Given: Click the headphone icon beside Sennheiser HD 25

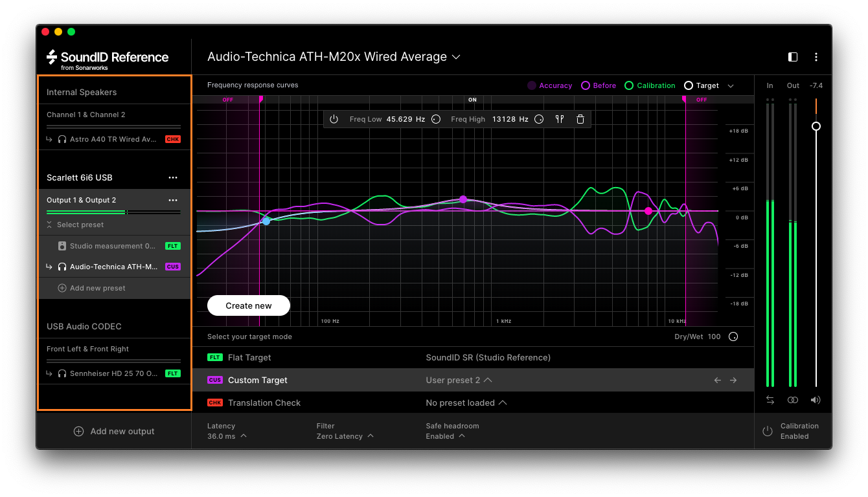Looking at the screenshot, I should 62,373.
